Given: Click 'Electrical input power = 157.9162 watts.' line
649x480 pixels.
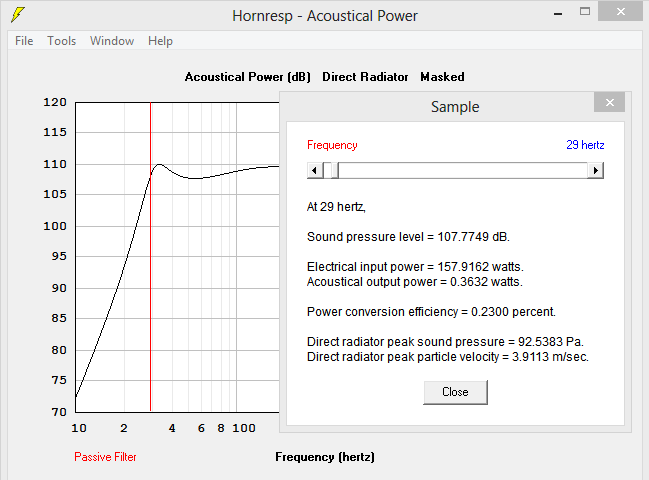Looking at the screenshot, I should point(415,267).
